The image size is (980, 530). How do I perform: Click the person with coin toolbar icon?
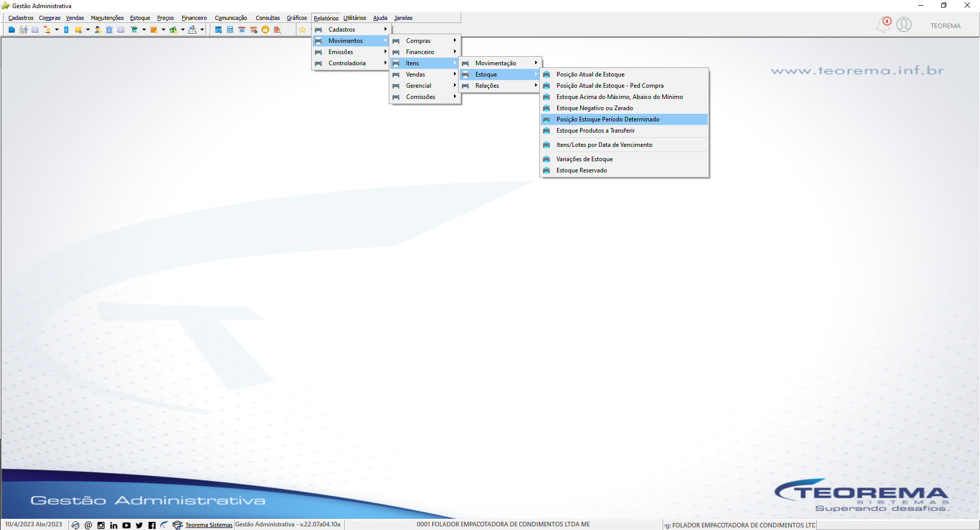(98, 30)
